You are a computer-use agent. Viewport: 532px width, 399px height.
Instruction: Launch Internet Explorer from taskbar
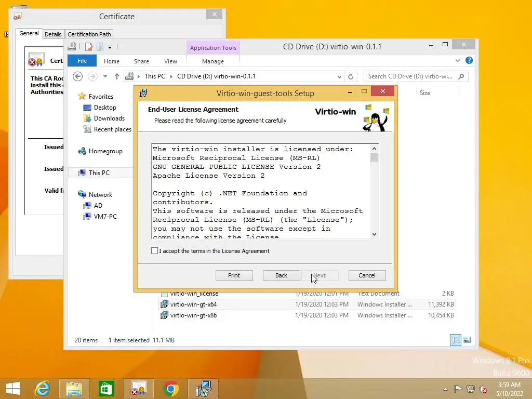click(x=43, y=389)
